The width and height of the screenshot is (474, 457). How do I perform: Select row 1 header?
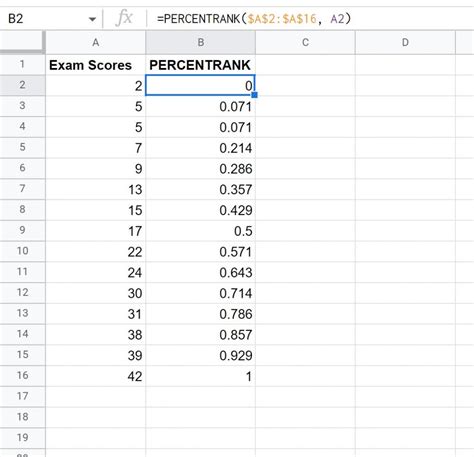pyautogui.click(x=22, y=64)
